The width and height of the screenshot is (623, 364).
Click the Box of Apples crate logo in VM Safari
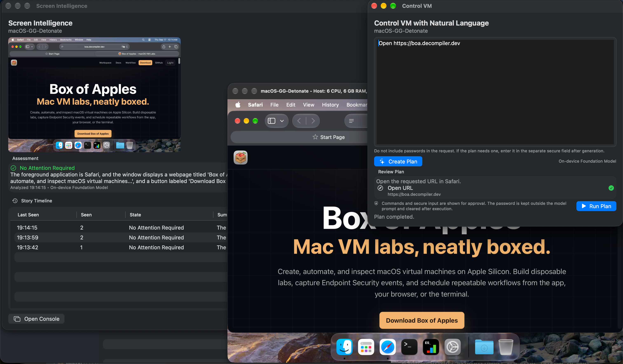[x=241, y=157]
